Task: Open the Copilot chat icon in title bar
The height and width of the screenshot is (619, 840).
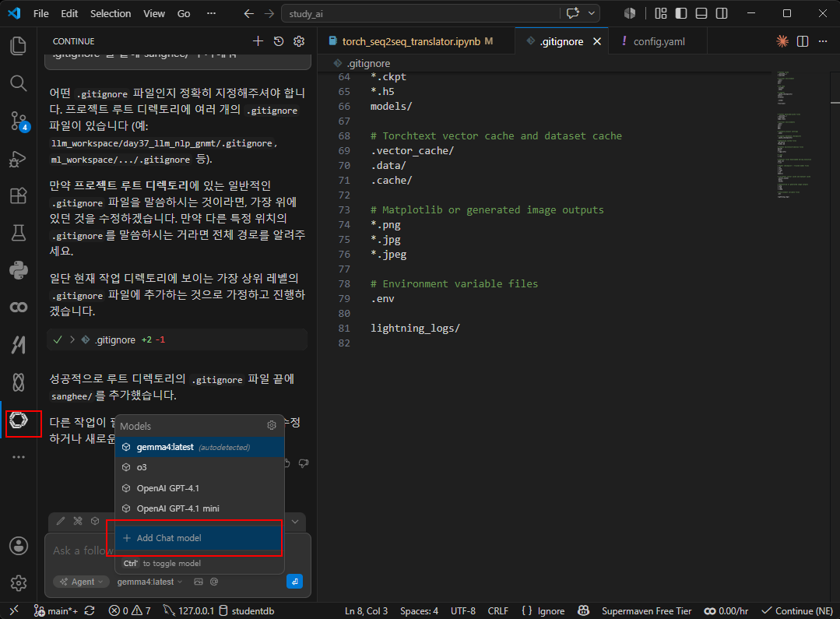Action: (573, 13)
